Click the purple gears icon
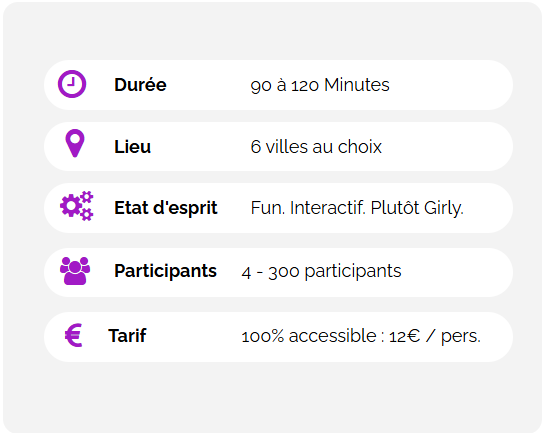The width and height of the screenshot is (545, 433). click(77, 206)
